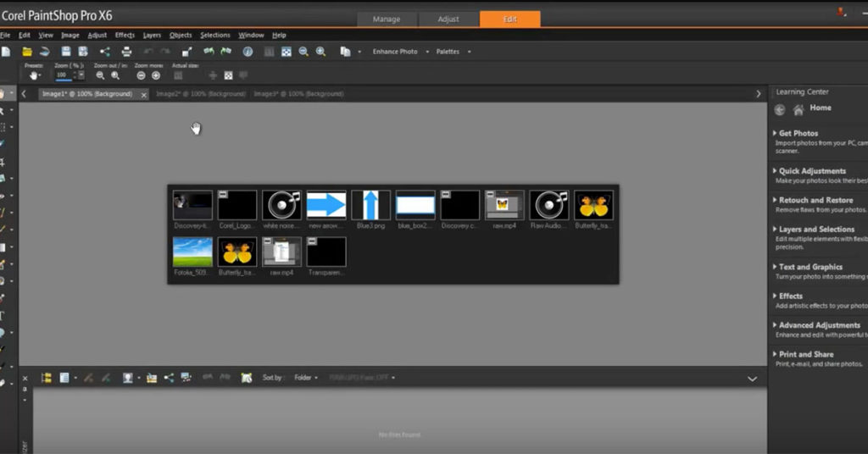Open the Selections menu
868x454 pixels.
214,35
